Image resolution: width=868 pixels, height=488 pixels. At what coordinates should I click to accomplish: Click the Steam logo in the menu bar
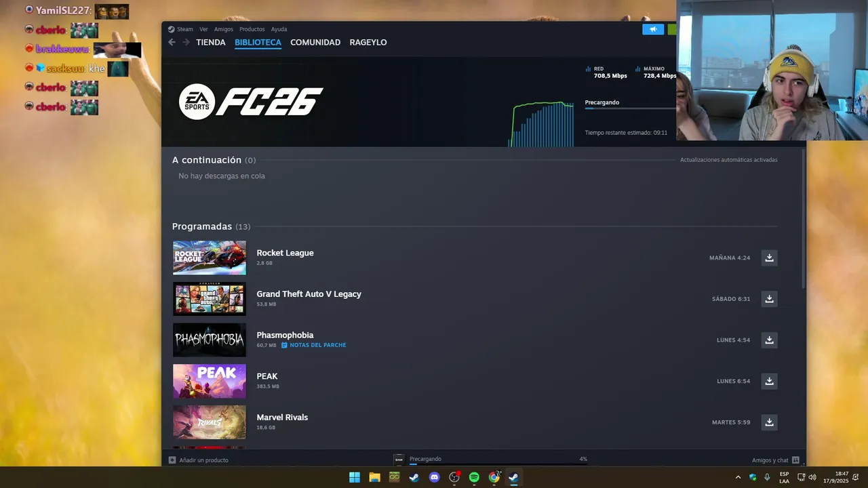[172, 29]
